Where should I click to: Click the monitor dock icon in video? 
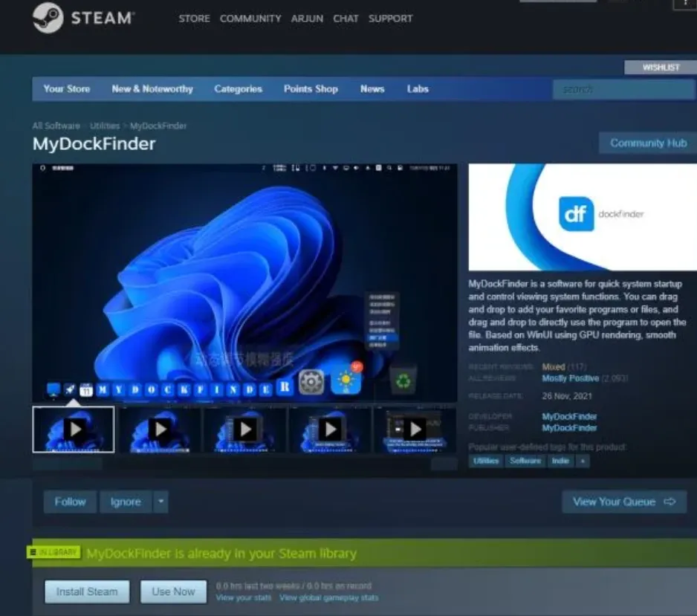tap(54, 390)
